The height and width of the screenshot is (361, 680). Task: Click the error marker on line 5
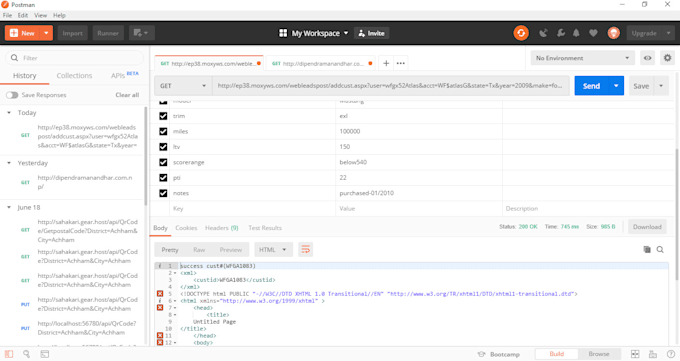coord(160,294)
